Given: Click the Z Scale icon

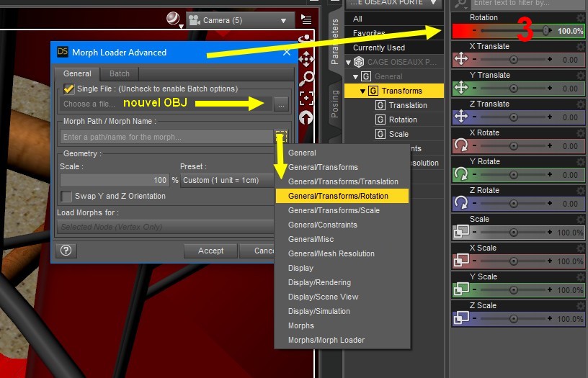Looking at the screenshot, I should pos(461,318).
